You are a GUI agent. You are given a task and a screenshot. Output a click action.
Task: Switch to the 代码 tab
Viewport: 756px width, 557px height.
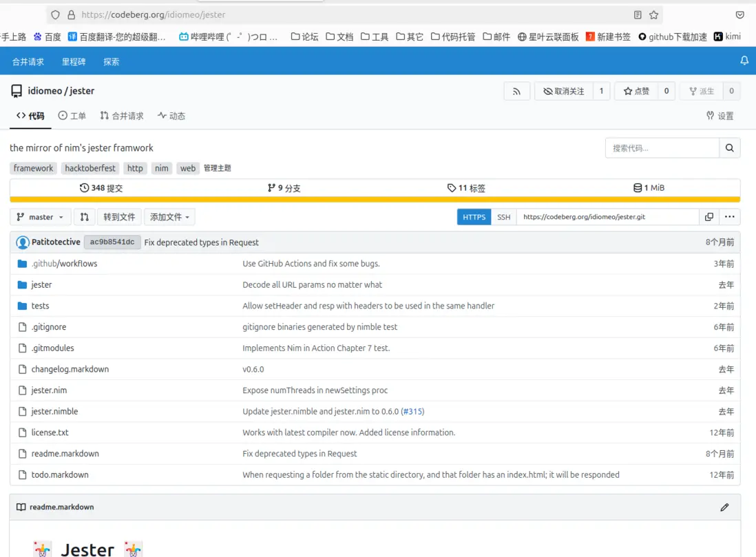tap(30, 116)
